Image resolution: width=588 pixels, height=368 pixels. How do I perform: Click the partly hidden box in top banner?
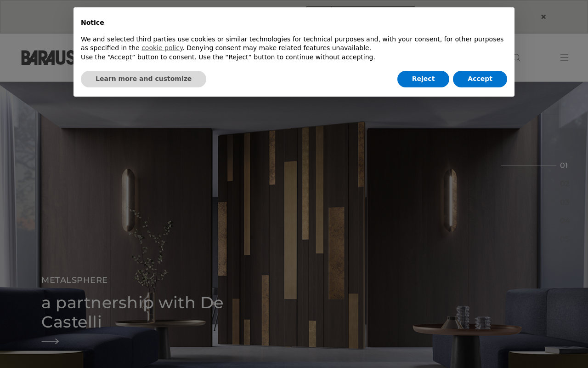coord(361,7)
